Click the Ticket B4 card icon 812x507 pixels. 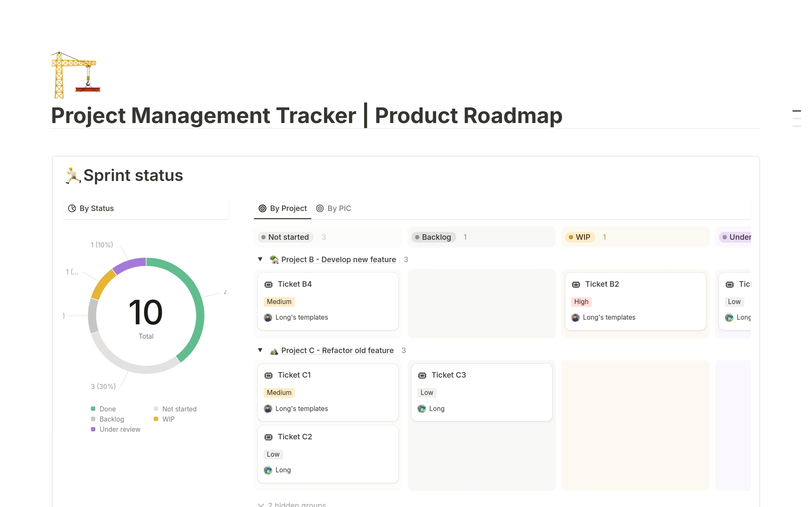tap(268, 285)
